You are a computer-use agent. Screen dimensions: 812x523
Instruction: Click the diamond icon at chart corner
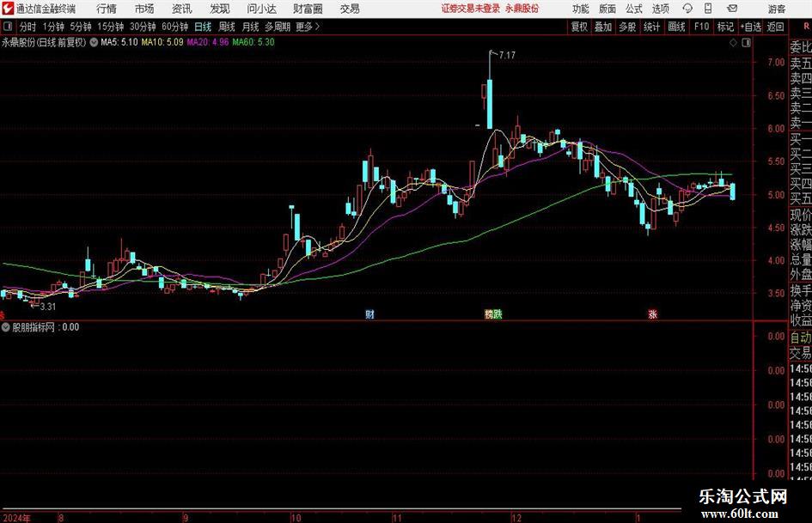coord(733,43)
